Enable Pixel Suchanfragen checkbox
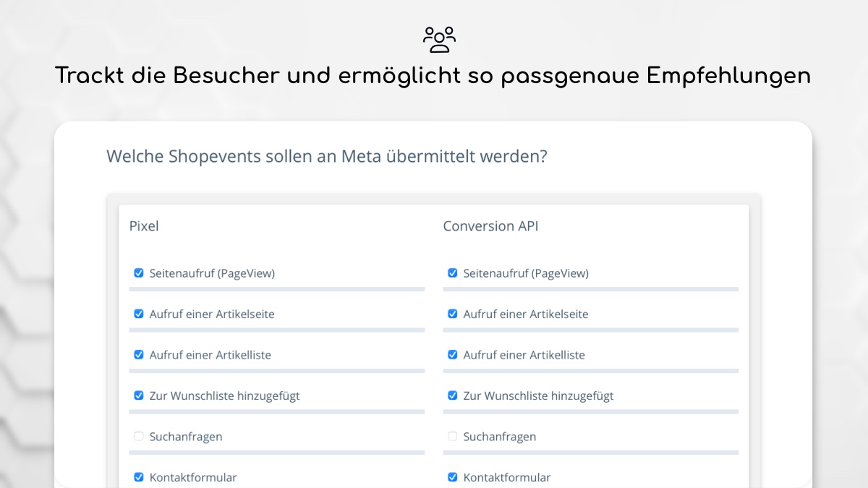The width and height of the screenshot is (868, 488). coord(139,437)
